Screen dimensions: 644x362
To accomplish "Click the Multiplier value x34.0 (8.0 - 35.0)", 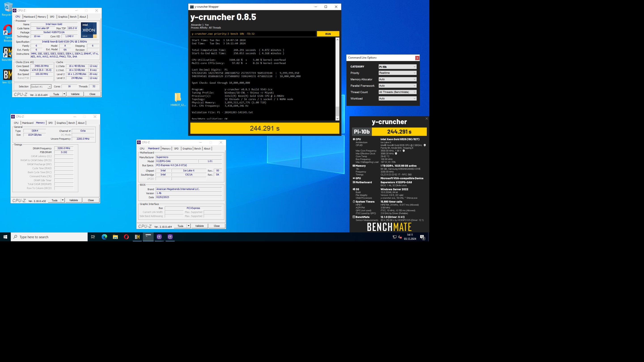I will 42,70.
